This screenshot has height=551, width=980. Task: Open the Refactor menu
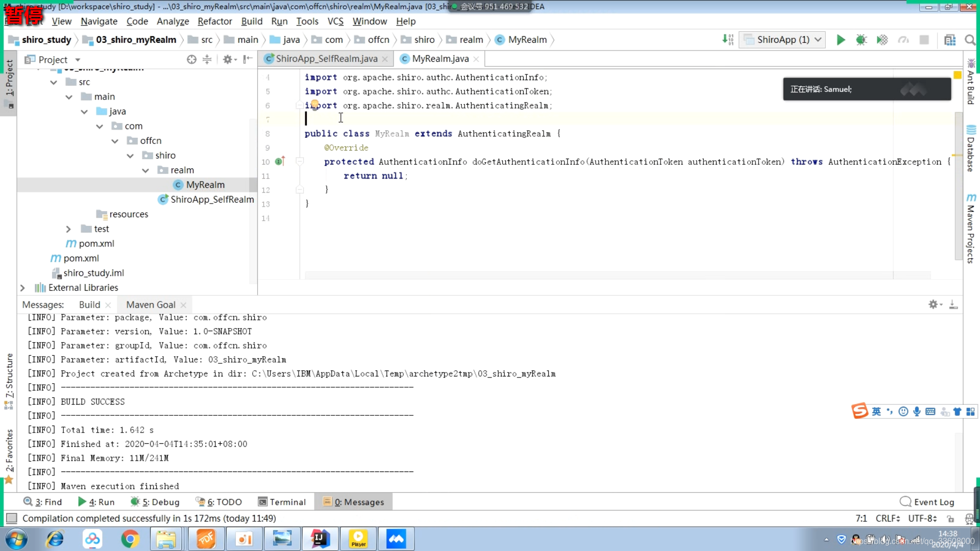pos(215,21)
